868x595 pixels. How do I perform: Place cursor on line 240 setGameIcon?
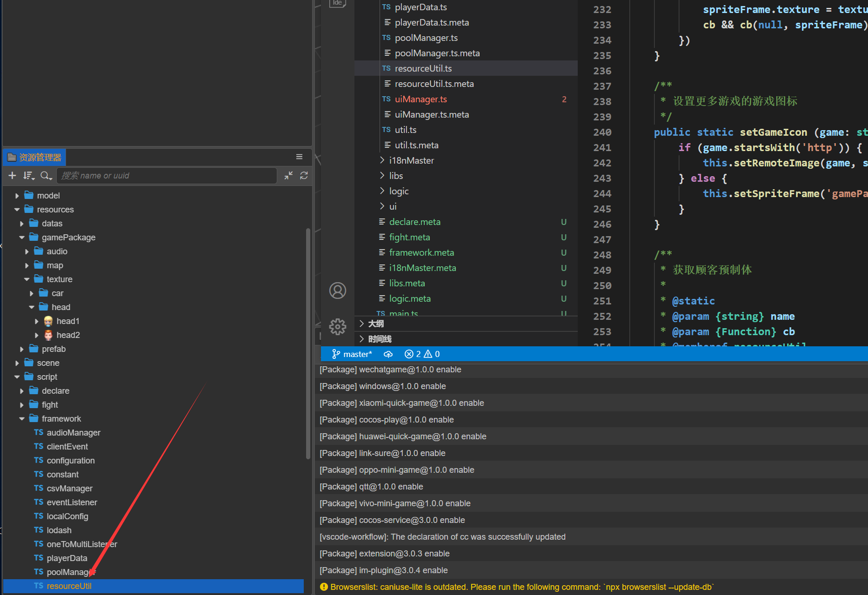point(774,132)
